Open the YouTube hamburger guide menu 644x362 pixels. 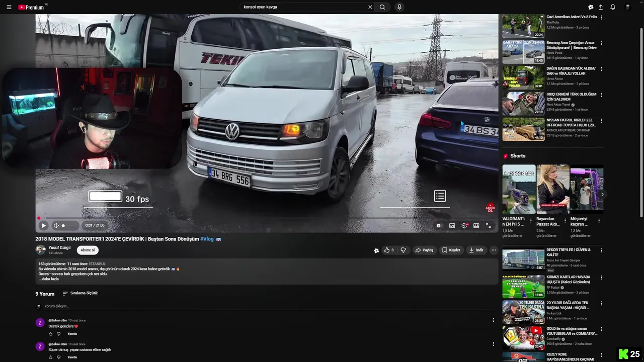(9, 7)
